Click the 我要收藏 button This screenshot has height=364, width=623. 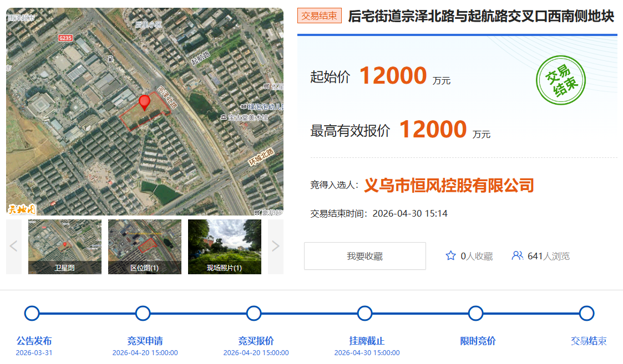pyautogui.click(x=364, y=256)
